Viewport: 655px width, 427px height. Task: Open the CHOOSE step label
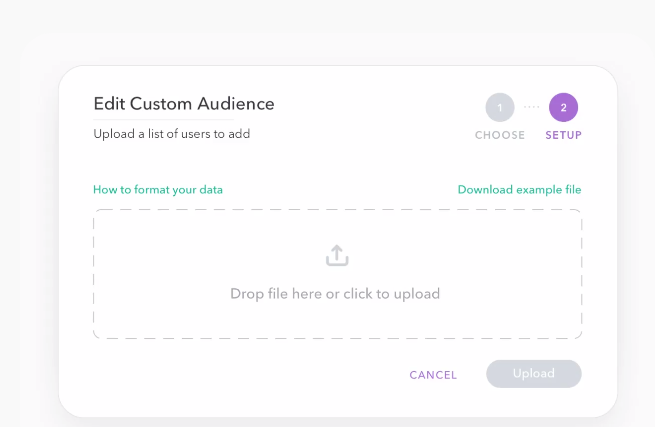pyautogui.click(x=500, y=135)
